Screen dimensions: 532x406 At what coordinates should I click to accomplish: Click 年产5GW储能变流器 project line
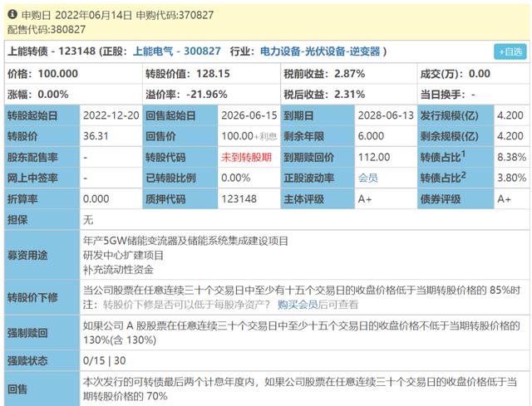tap(185, 241)
